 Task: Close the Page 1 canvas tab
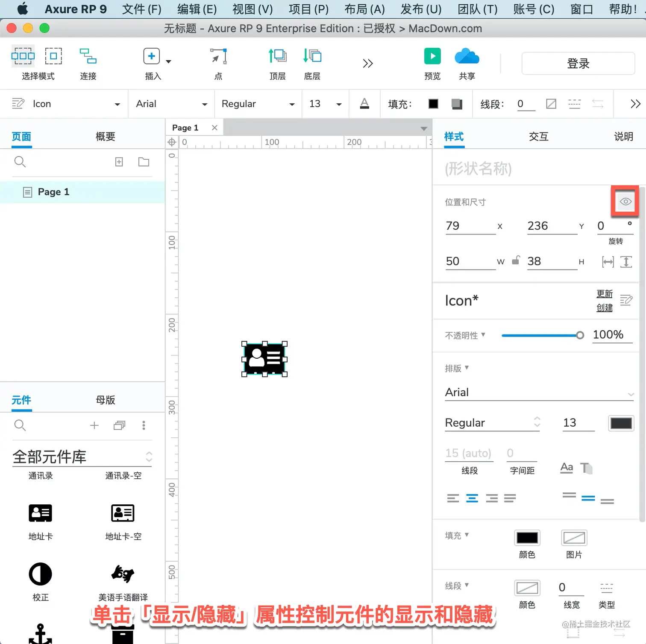point(214,128)
